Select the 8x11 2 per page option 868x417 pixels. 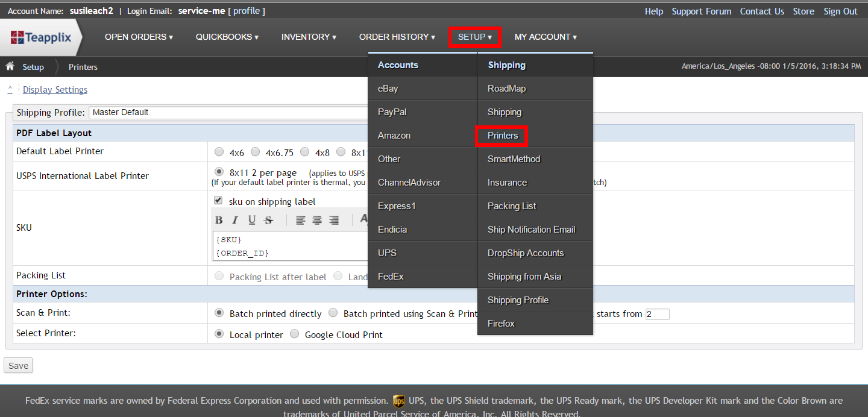tap(219, 172)
